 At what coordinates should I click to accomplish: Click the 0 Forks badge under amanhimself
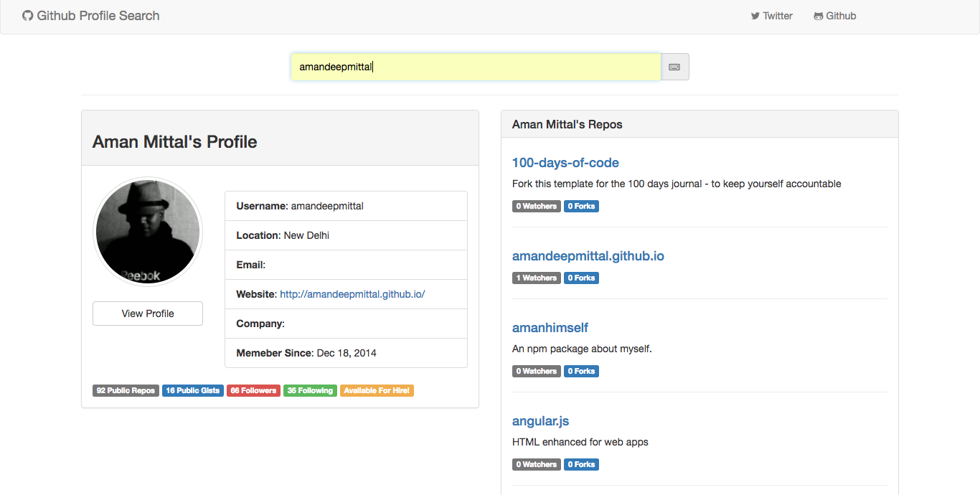[x=581, y=371]
